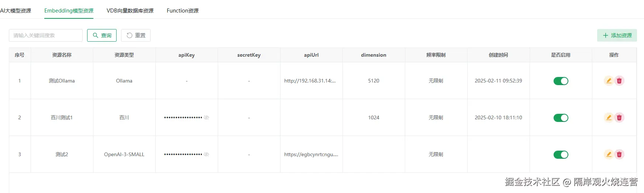
Task: Toggle off 百川测试1 enabled switch
Action: point(561,118)
